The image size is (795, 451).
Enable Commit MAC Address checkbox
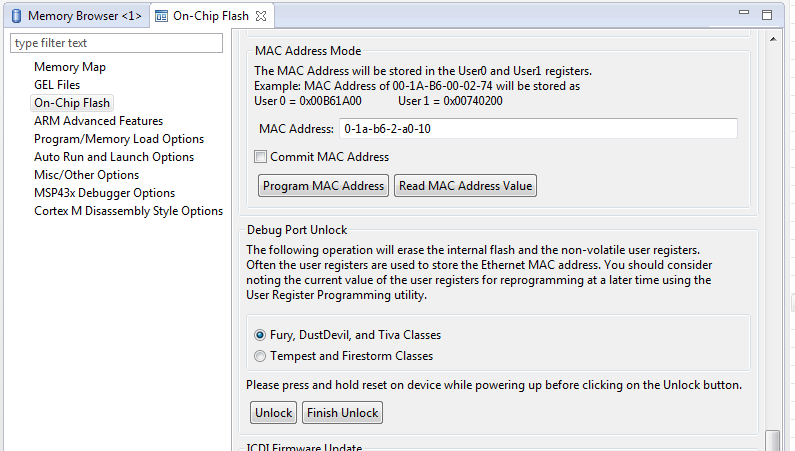point(260,157)
